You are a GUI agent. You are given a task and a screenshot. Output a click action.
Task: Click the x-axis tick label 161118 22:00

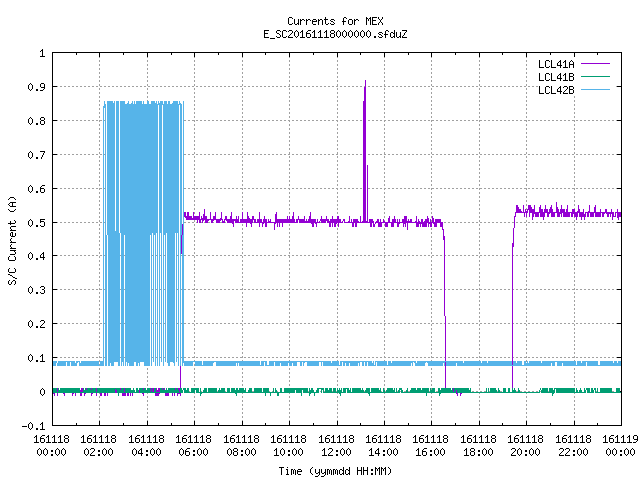pyautogui.click(x=573, y=446)
